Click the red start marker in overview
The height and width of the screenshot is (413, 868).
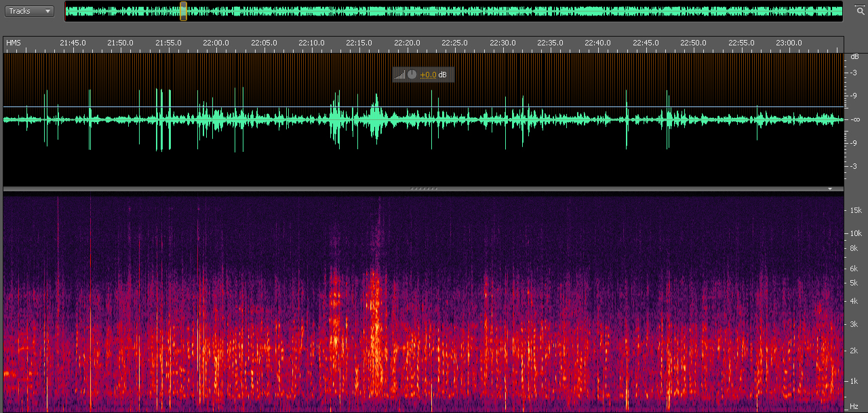(66, 11)
